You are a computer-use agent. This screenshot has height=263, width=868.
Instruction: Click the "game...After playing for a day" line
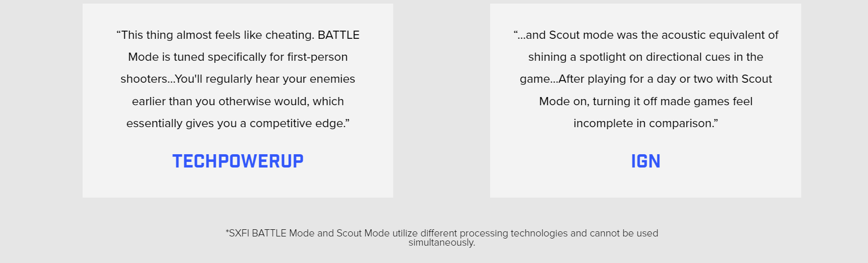coord(645,79)
